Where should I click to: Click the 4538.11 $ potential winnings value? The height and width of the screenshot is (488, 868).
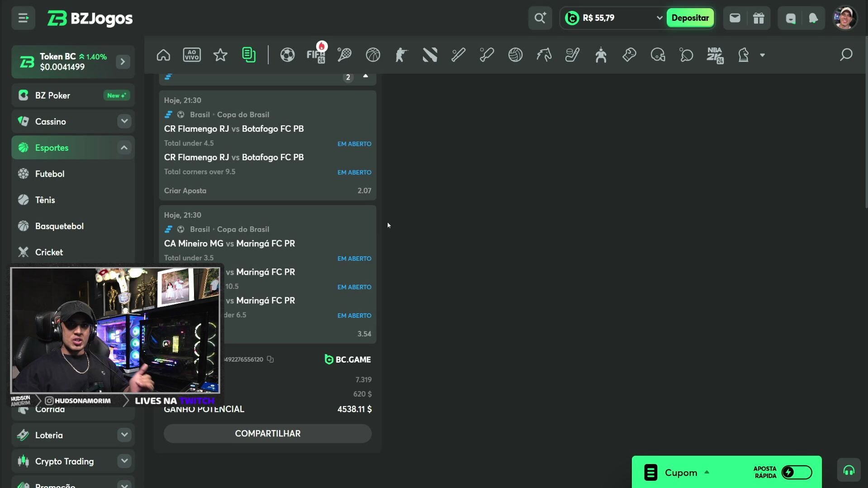[355, 409]
